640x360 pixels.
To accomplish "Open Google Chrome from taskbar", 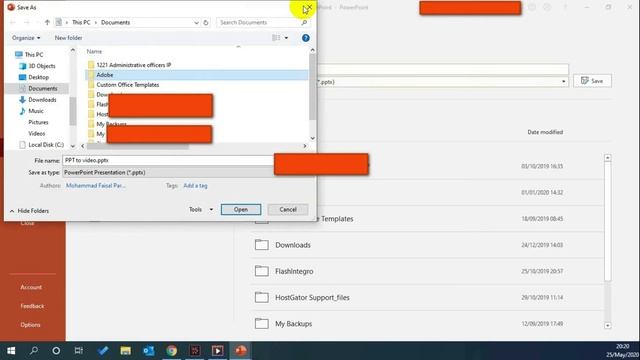I will (x=172, y=351).
